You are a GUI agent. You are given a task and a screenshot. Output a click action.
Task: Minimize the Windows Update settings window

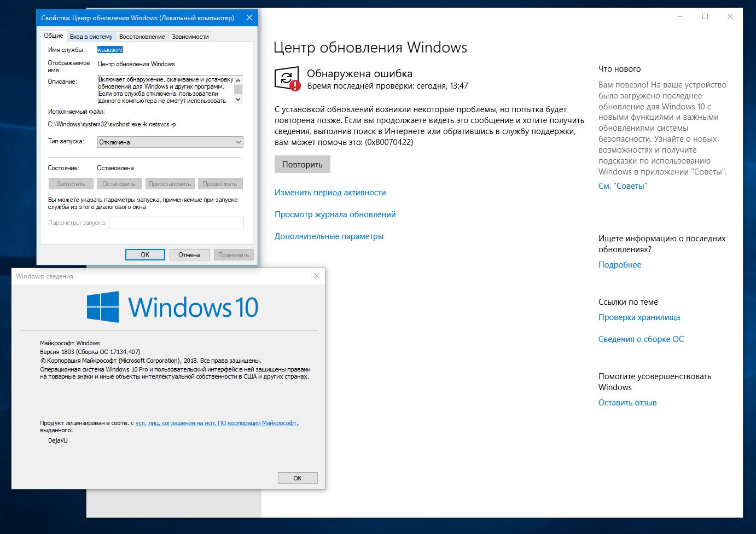click(x=680, y=17)
